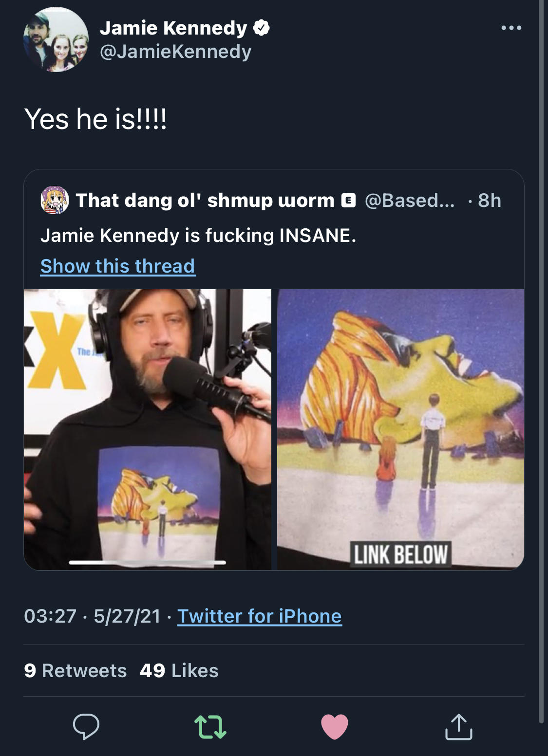Tap the share upload icon
The image size is (548, 756).
coord(458,726)
